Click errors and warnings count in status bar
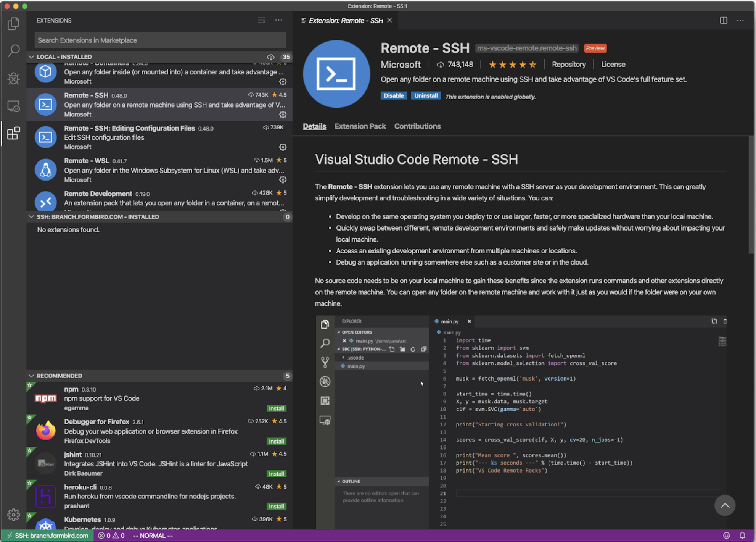Image resolution: width=756 pixels, height=542 pixels. pos(111,536)
